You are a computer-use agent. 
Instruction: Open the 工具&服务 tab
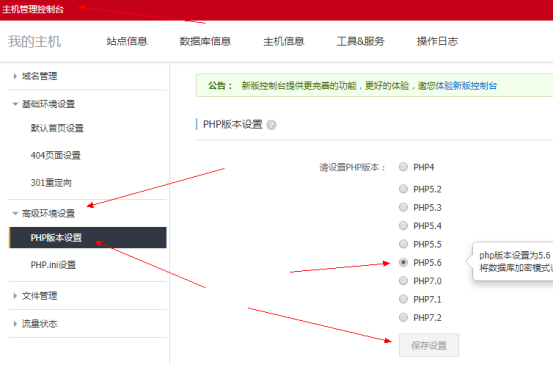tap(360, 41)
